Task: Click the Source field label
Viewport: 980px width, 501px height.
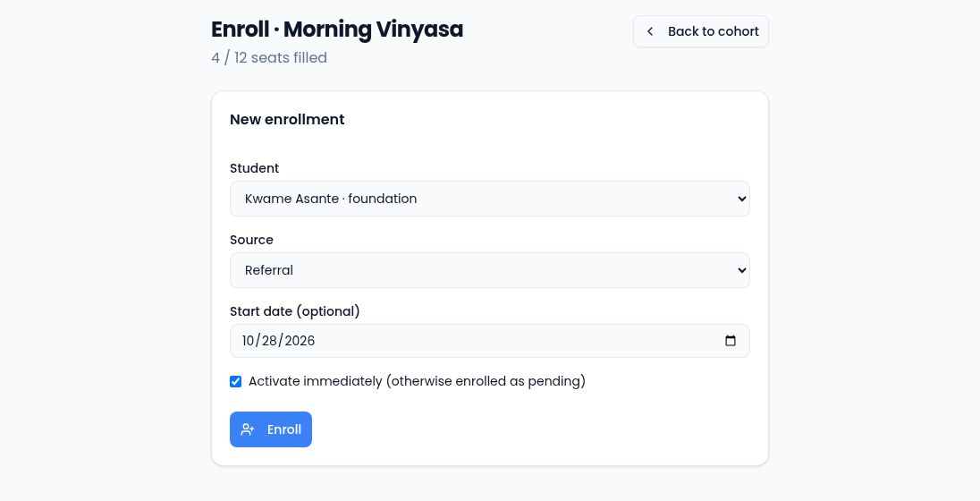Action: pos(251,240)
